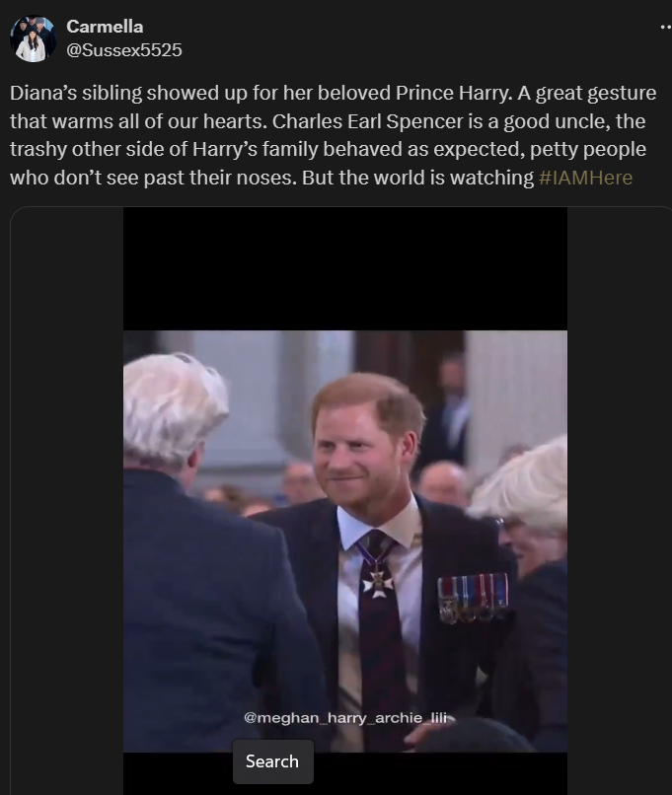
Task: Open the more options ellipsis menu
Action: (x=665, y=27)
